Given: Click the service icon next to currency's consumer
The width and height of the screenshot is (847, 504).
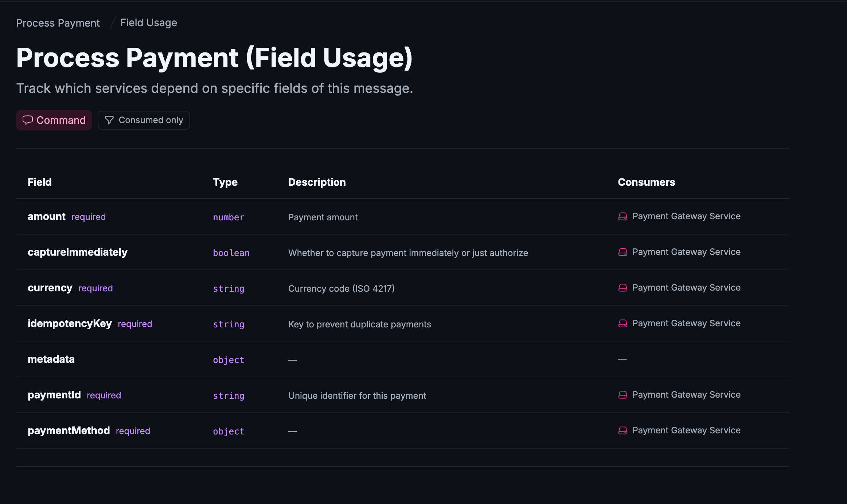Looking at the screenshot, I should tap(622, 287).
